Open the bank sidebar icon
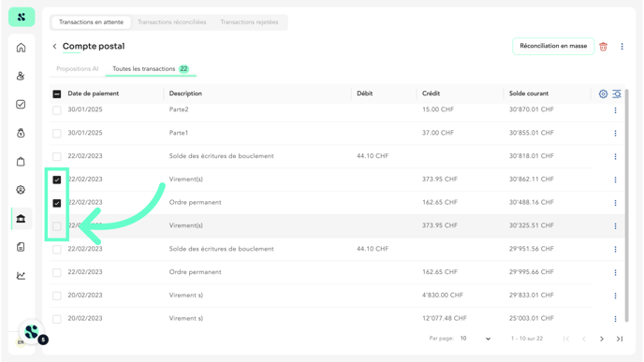The width and height of the screenshot is (644, 362). click(x=21, y=218)
